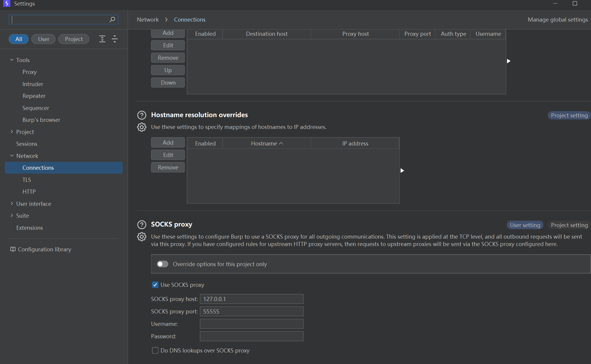
Task: Open help for Hostname resolution overrides
Action: click(142, 115)
